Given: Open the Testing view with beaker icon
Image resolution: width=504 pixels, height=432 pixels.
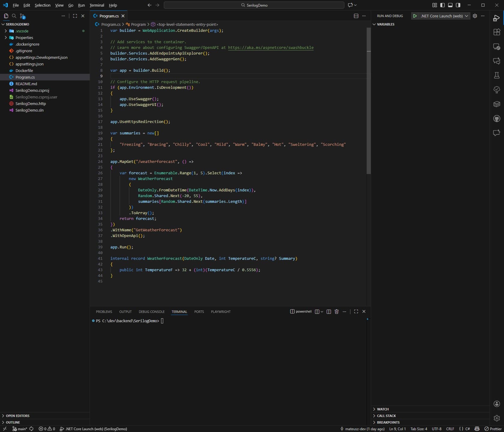Looking at the screenshot, I should pyautogui.click(x=497, y=76).
